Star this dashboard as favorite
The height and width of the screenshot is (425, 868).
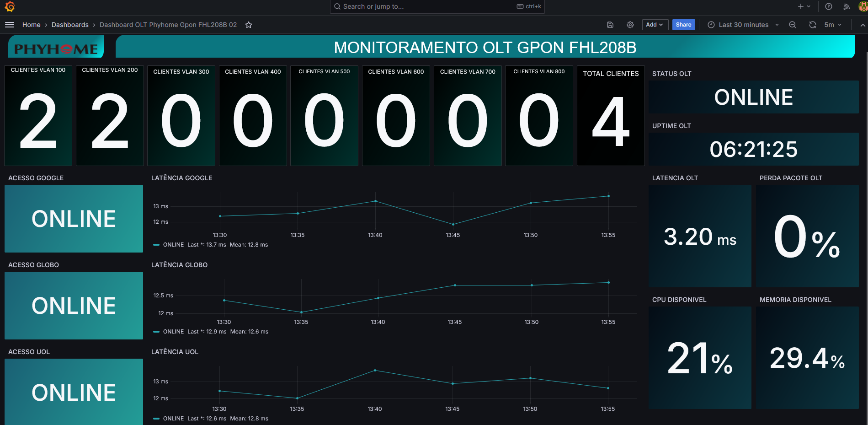(249, 25)
